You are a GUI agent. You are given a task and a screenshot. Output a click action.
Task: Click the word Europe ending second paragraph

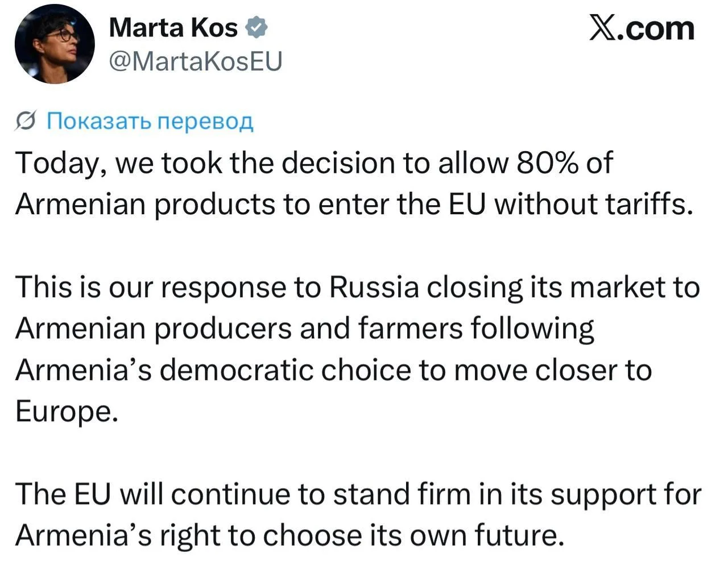(67, 411)
